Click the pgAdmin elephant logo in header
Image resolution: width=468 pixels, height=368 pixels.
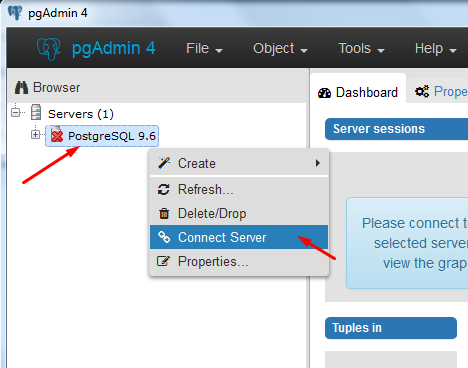[x=49, y=49]
